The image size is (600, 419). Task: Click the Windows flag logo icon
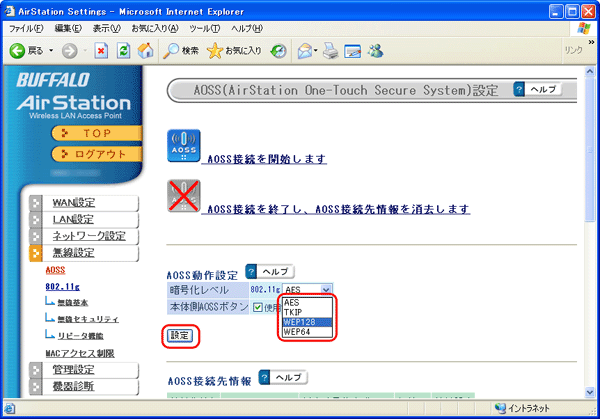pos(584,28)
